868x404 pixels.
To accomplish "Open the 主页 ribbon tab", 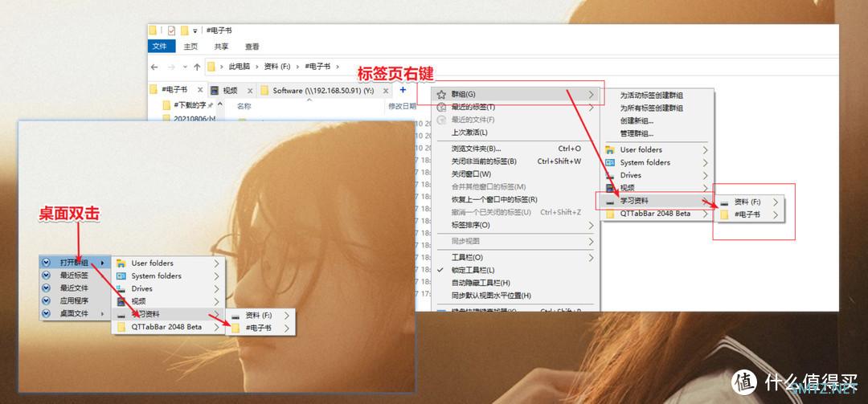I will point(190,47).
